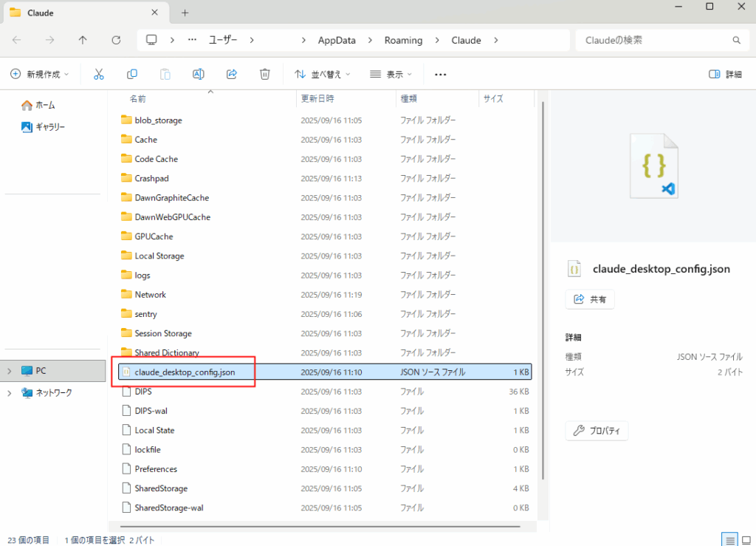
Task: Click the Crashpad folder icon
Action: [126, 178]
